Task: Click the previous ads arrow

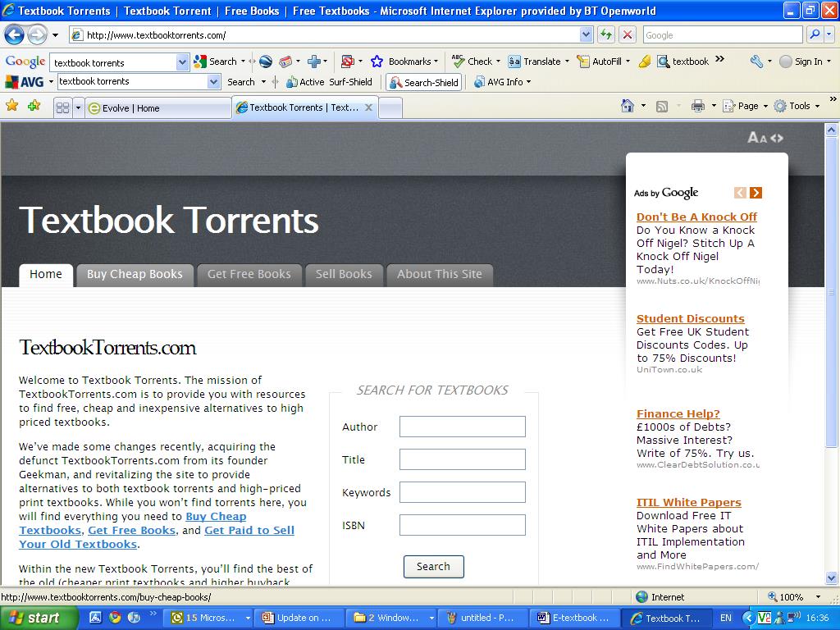Action: pyautogui.click(x=741, y=193)
